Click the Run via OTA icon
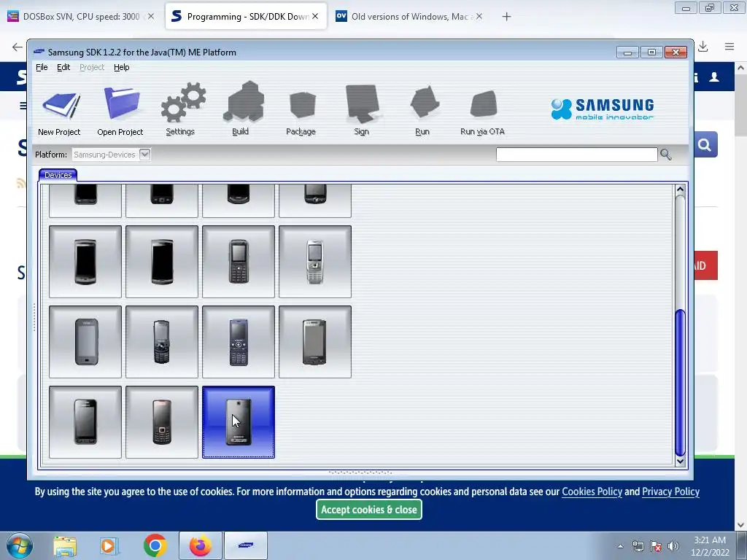The width and height of the screenshot is (747, 560). pyautogui.click(x=484, y=104)
